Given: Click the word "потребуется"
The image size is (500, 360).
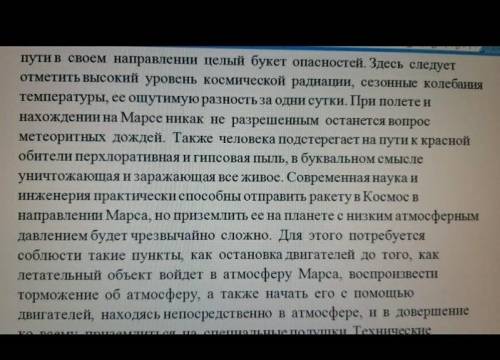Looking at the screenshot, I should tap(387, 235).
